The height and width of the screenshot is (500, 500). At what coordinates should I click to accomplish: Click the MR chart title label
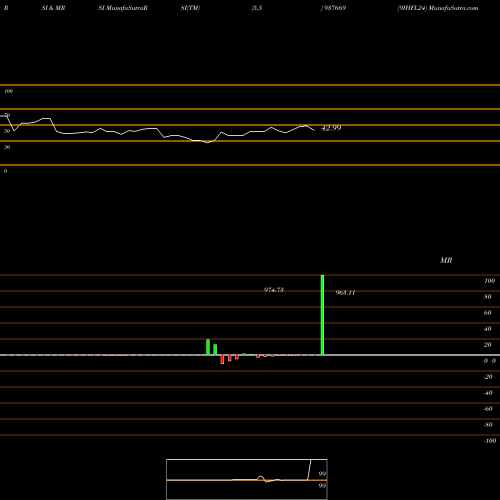point(446,260)
